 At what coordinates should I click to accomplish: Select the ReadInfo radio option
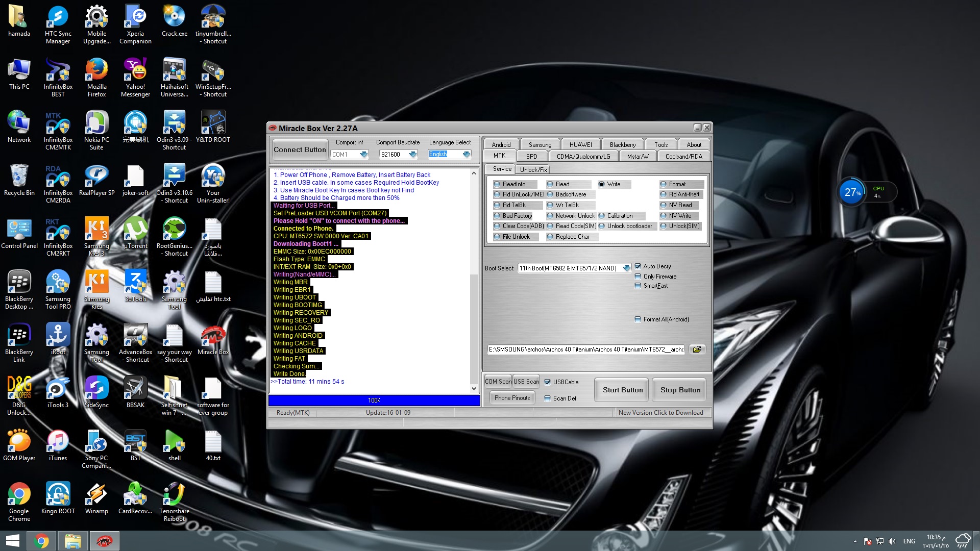pyautogui.click(x=497, y=184)
